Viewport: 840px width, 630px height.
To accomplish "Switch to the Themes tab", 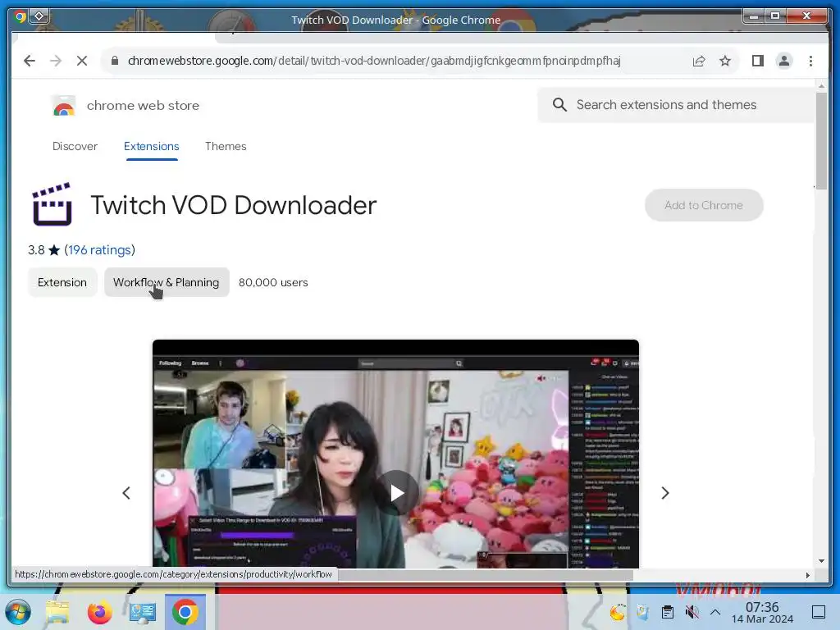I will 226,146.
